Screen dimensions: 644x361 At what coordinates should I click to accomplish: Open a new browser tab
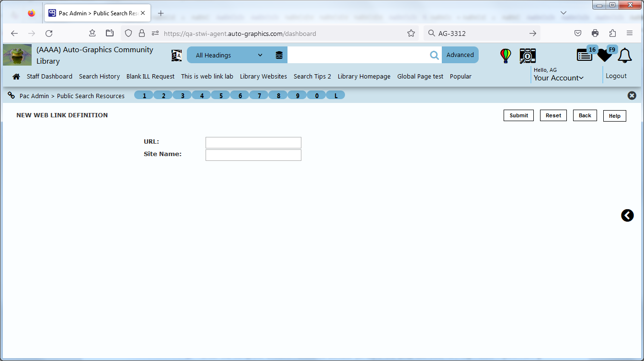(161, 13)
